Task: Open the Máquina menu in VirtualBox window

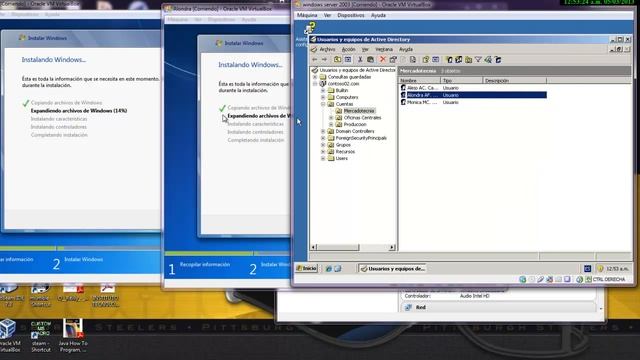Action: [x=307, y=15]
